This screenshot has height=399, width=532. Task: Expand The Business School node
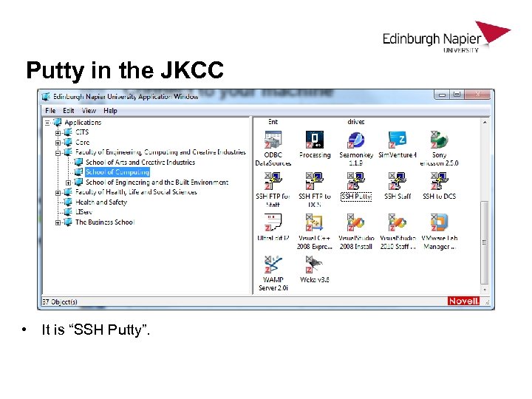[x=58, y=222]
